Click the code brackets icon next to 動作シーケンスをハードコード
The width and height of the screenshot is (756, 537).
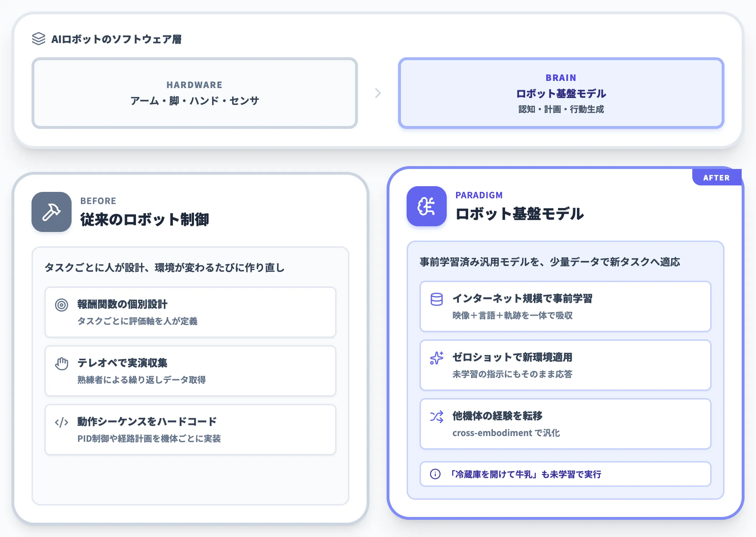tap(62, 422)
